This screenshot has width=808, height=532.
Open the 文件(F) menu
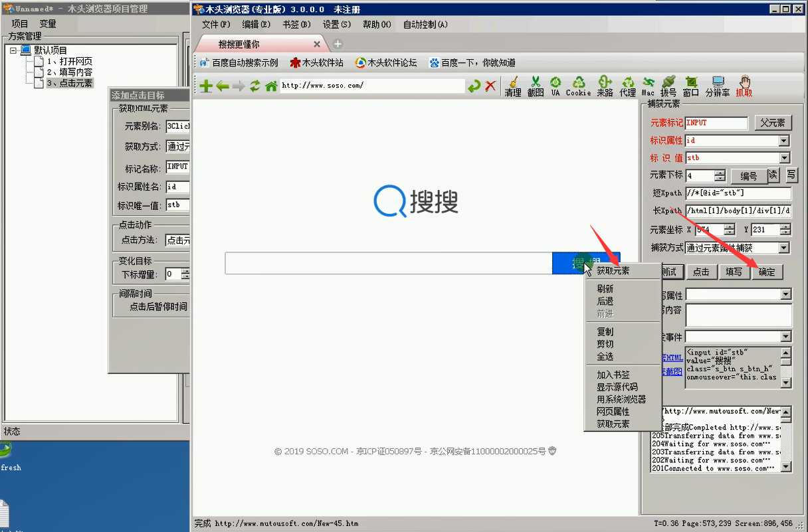tap(216, 25)
